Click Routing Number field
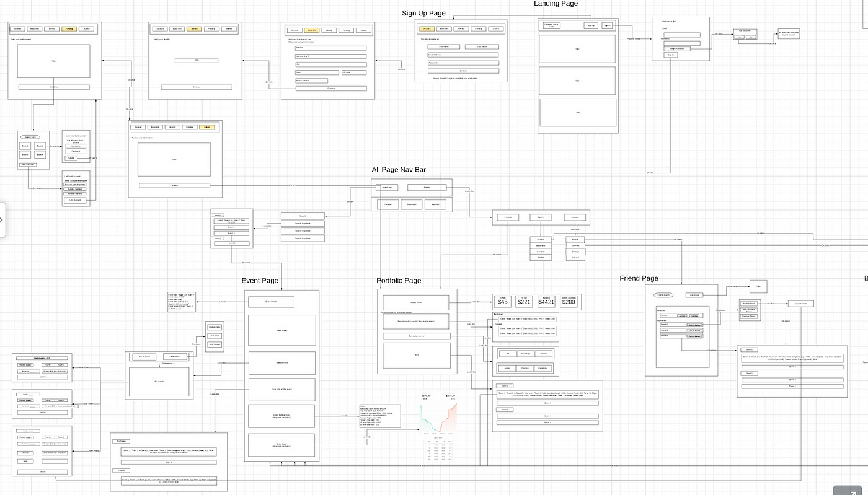The width and height of the screenshot is (868, 495). click(x=75, y=189)
